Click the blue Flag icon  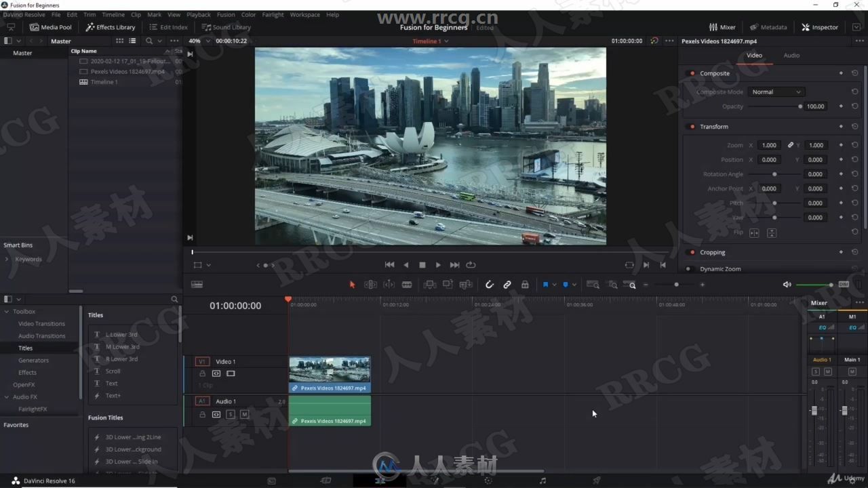coord(545,285)
